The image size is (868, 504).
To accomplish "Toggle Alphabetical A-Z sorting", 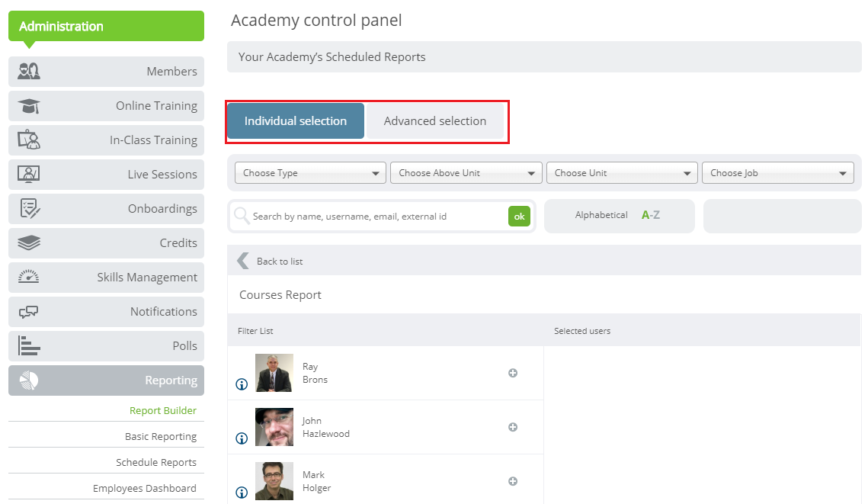I will click(650, 215).
